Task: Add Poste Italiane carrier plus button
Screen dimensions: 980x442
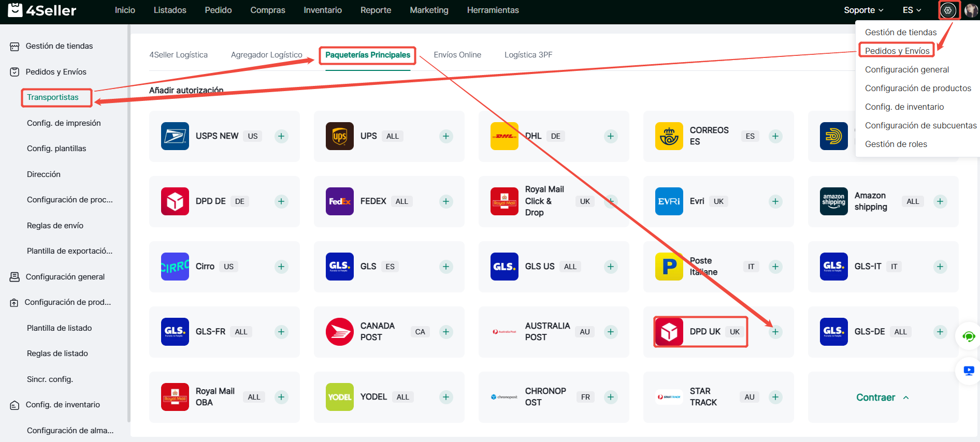Action: tap(775, 267)
